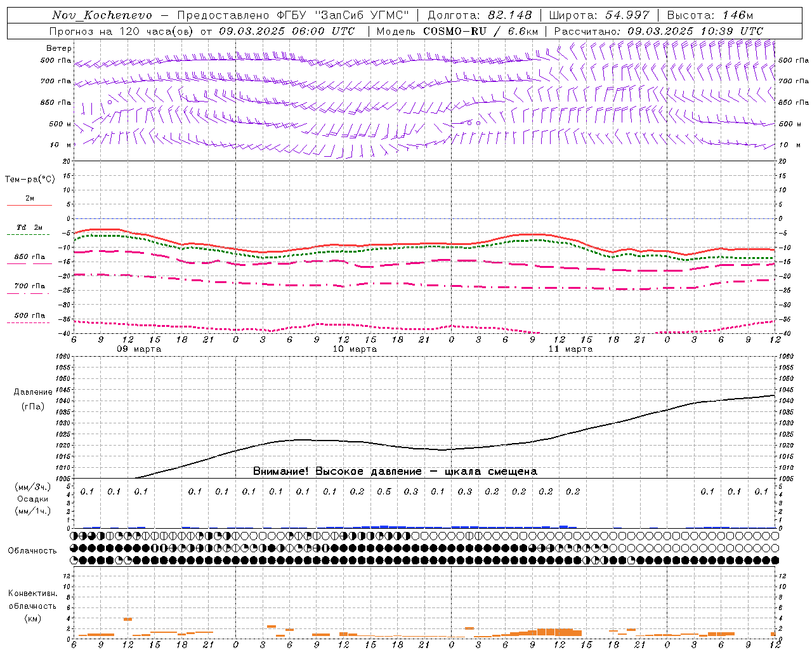Click the 'Тем-ра(°C)' temperature panel label
This screenshot has width=812, height=650.
[x=30, y=180]
